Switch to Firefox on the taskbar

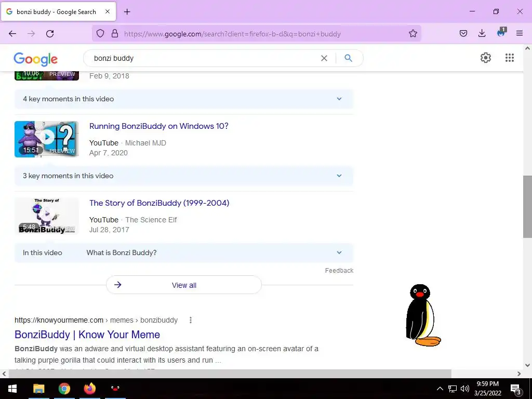(x=89, y=389)
